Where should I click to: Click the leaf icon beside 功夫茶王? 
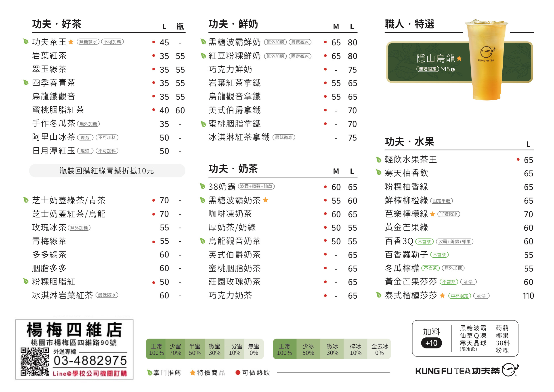click(26, 42)
